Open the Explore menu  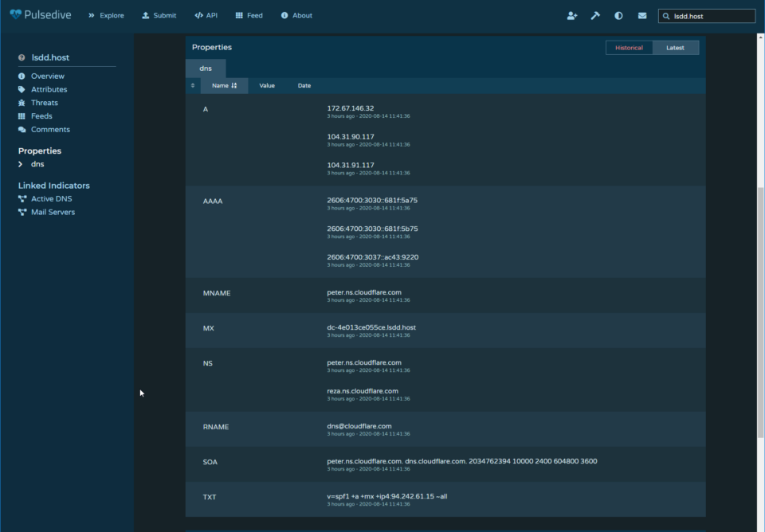(106, 15)
